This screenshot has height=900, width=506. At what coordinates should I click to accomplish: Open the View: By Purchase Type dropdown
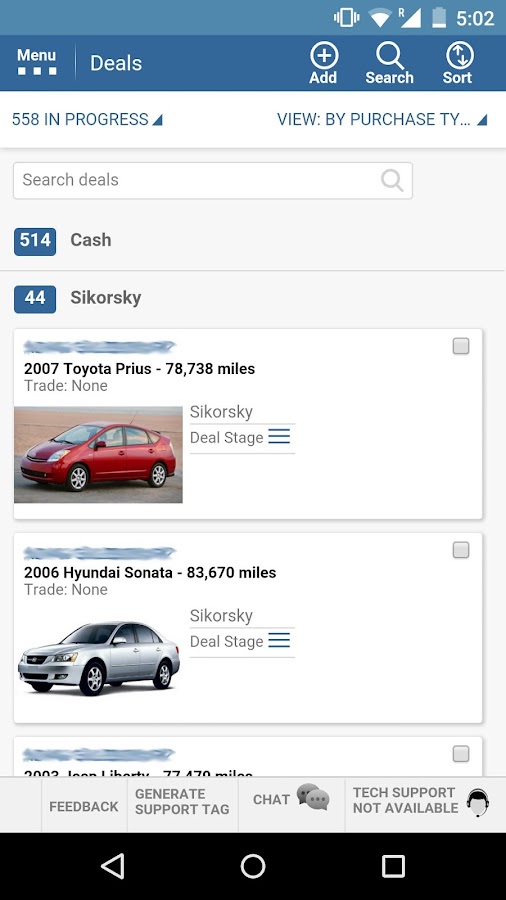382,119
